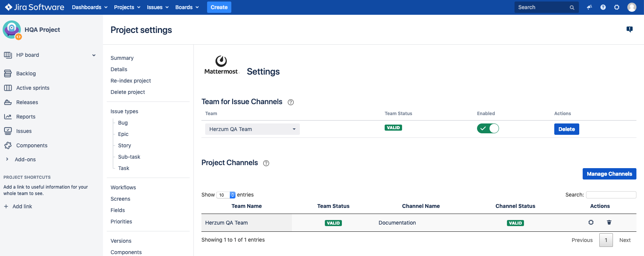Open the Boards menu
The height and width of the screenshot is (256, 644).
pyautogui.click(x=187, y=7)
